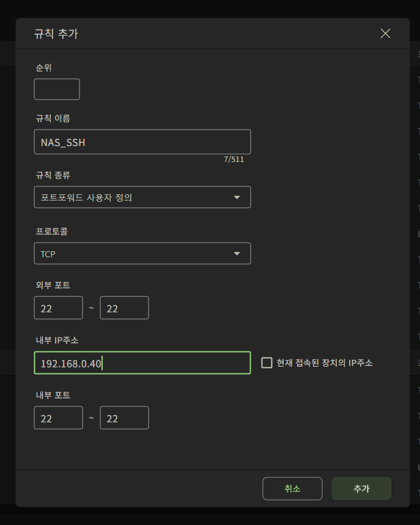Select the 외부 포트 end field

pos(124,308)
